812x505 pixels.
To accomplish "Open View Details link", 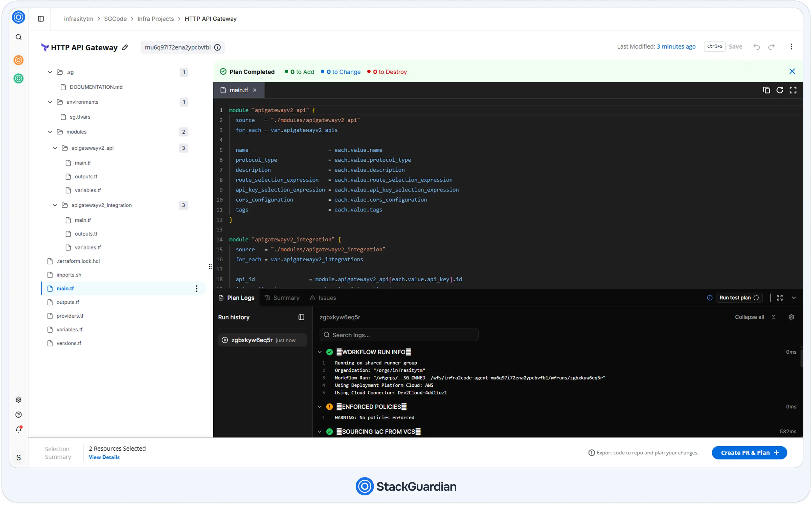I will [104, 458].
